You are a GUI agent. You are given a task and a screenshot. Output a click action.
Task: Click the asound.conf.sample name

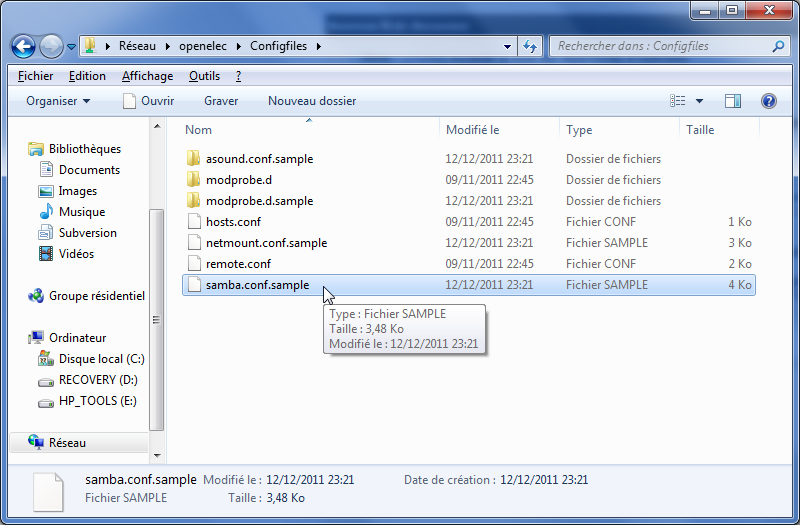[259, 159]
